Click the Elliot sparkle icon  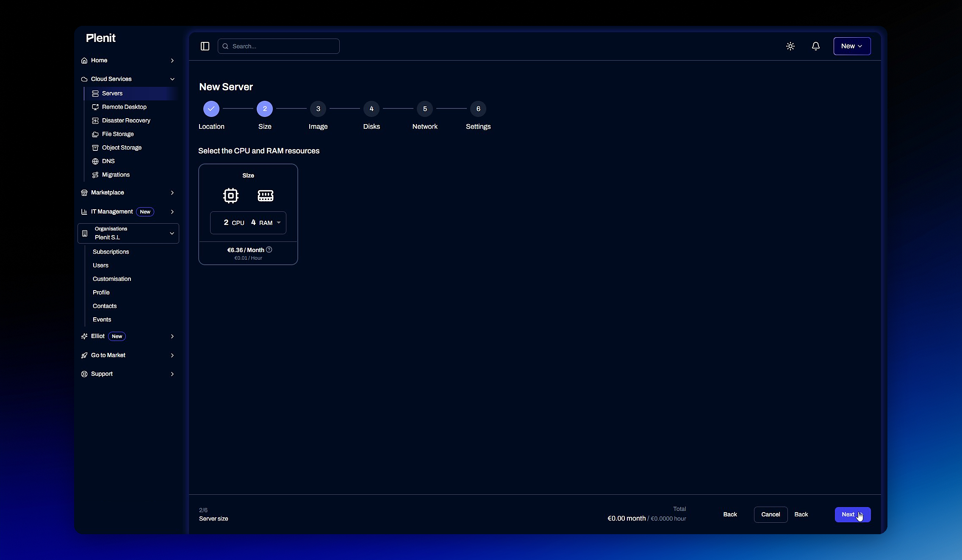click(84, 336)
